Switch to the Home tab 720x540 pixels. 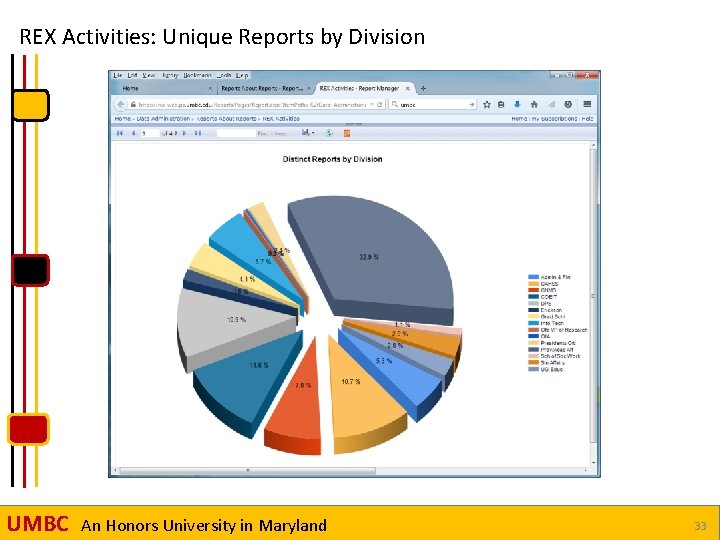163,88
